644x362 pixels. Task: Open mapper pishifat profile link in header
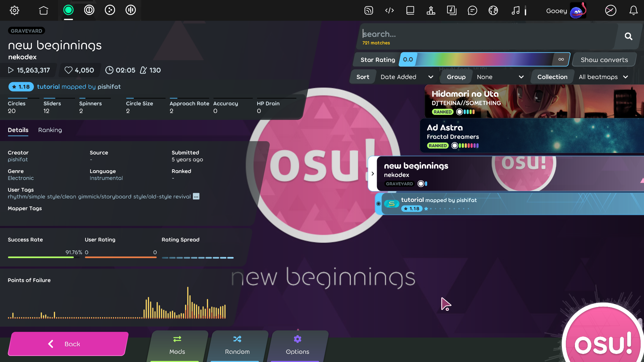(x=109, y=87)
